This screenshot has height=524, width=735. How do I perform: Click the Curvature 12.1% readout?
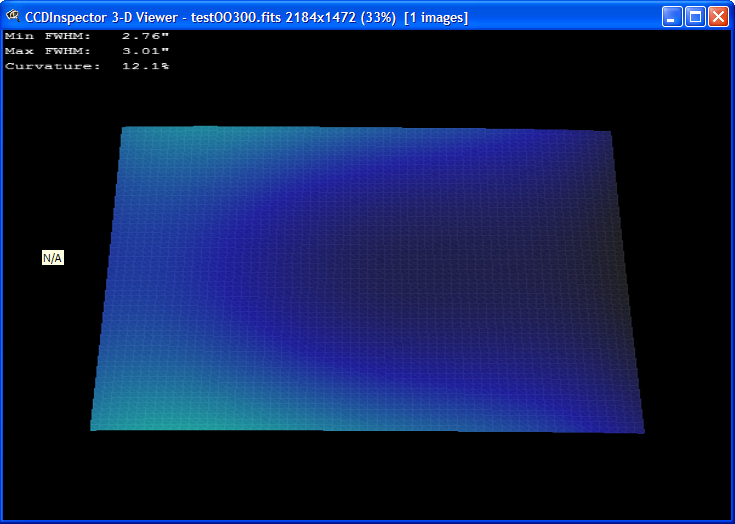click(x=87, y=66)
